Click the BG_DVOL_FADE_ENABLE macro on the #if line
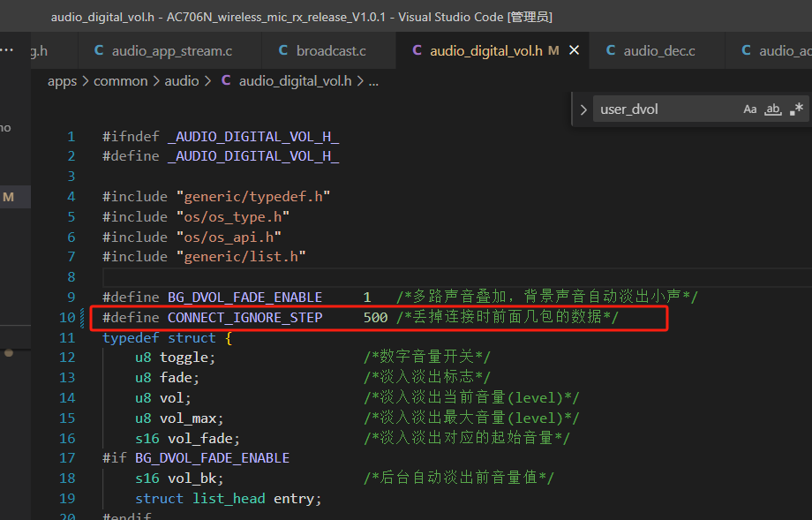Image resolution: width=812 pixels, height=520 pixels. tap(213, 458)
